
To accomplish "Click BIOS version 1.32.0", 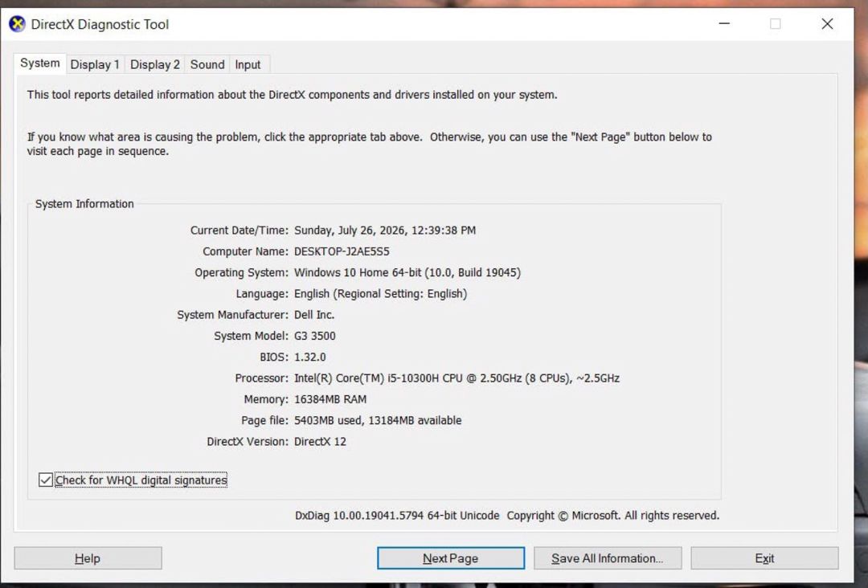I will (310, 357).
